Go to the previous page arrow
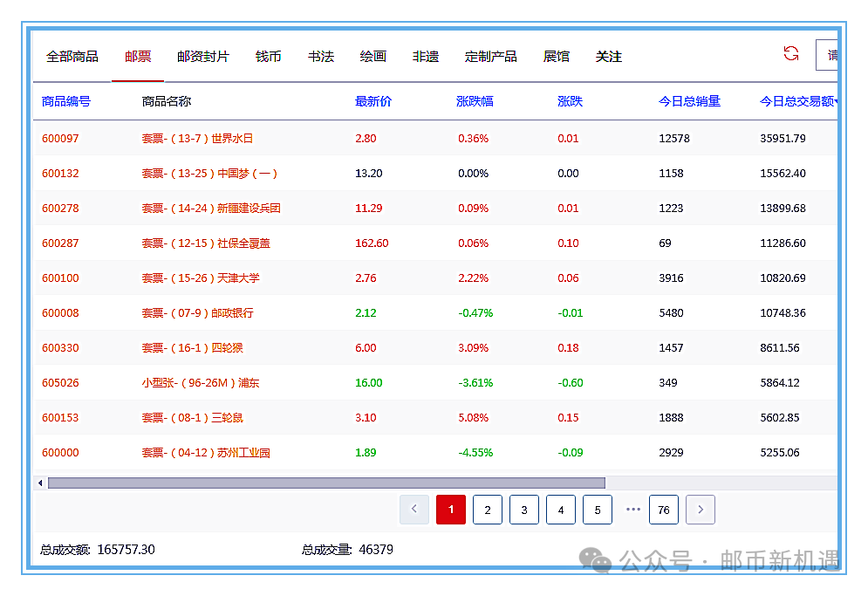This screenshot has height=596, width=868. (414, 510)
